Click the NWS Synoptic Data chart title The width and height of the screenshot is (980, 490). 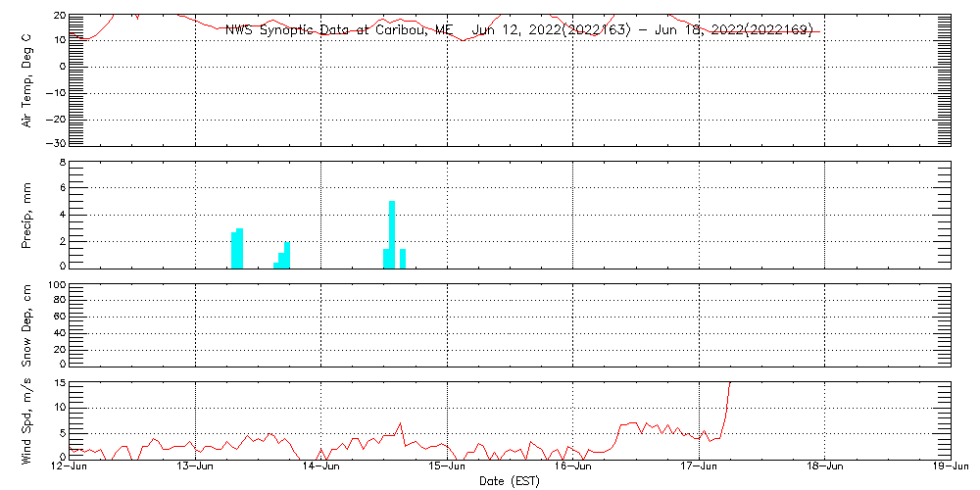[x=518, y=29]
